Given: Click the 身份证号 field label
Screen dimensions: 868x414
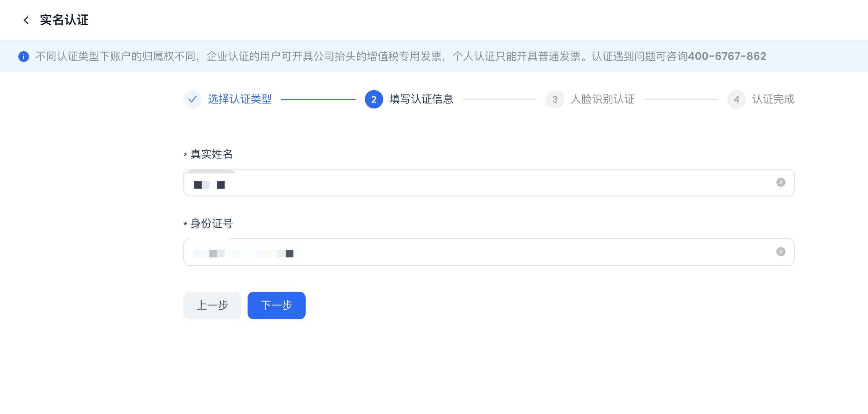Looking at the screenshot, I should point(211,223).
